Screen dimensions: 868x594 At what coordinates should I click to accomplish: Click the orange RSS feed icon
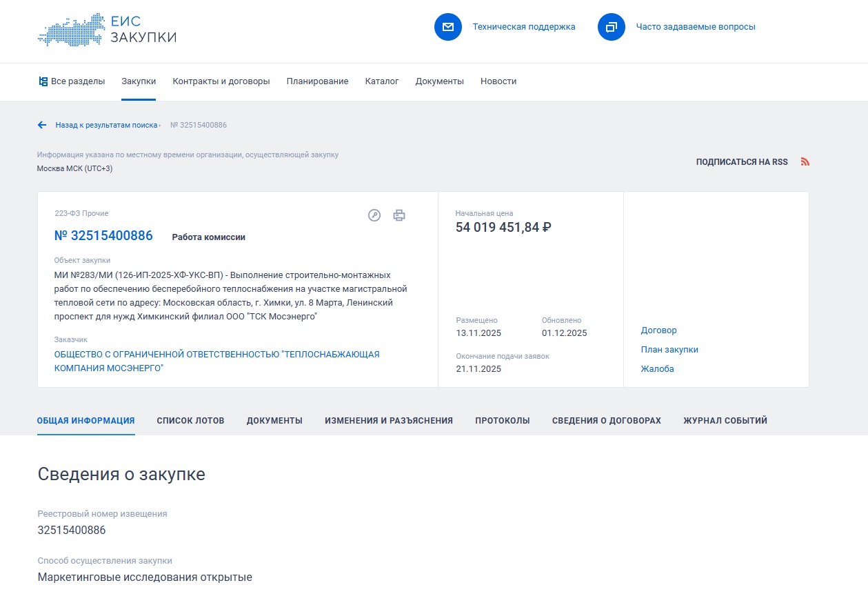805,162
